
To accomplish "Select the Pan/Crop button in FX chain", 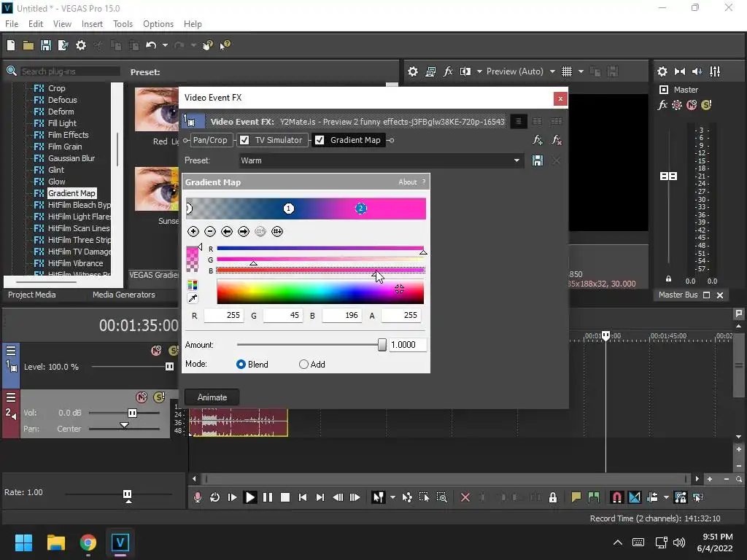I will coord(210,140).
